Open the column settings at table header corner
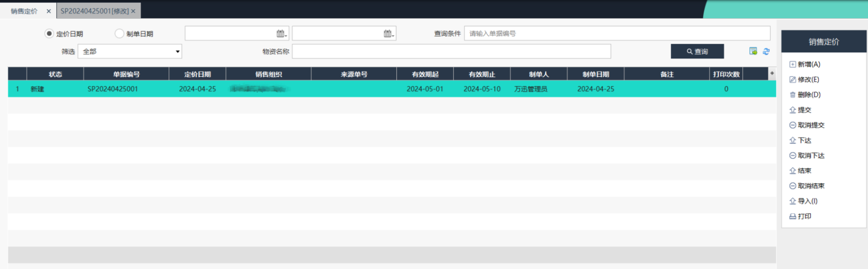This screenshot has height=269, width=868. (771, 74)
